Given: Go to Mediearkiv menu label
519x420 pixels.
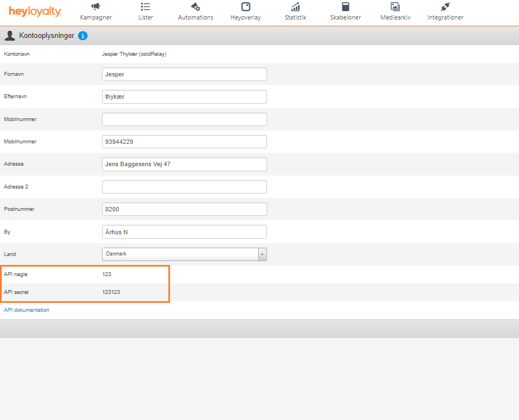Looking at the screenshot, I should [396, 17].
